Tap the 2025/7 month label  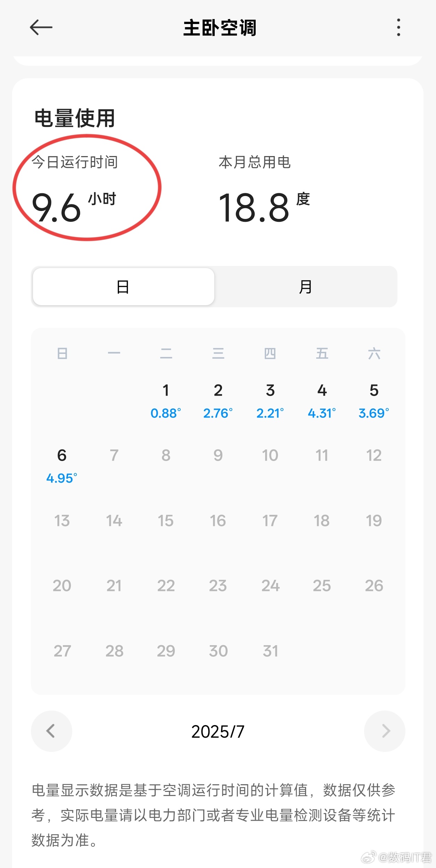[218, 731]
